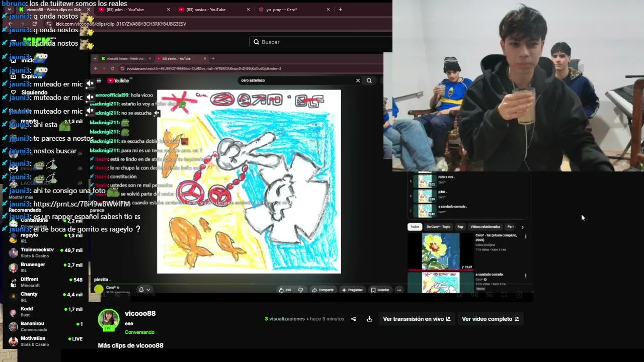
Task: Go back in the outer browser window
Action: click(11, 24)
